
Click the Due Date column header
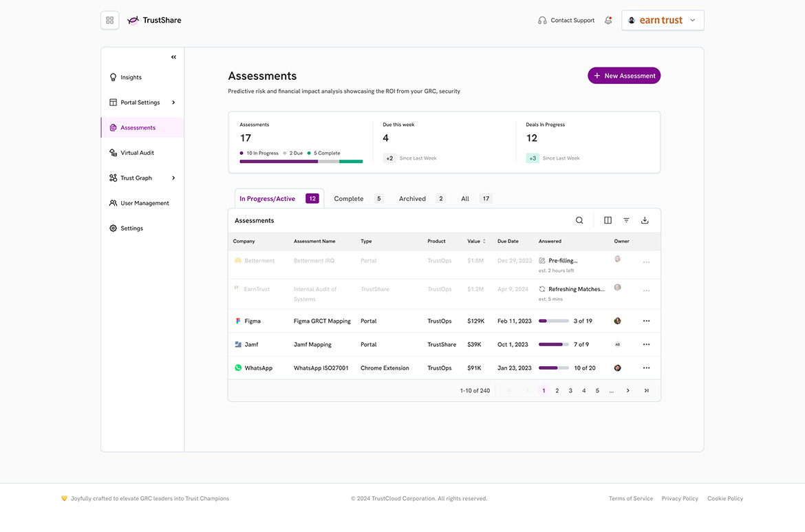pyautogui.click(x=508, y=242)
